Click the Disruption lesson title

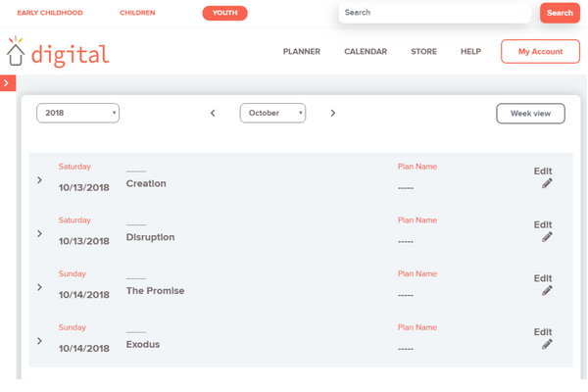tap(150, 237)
